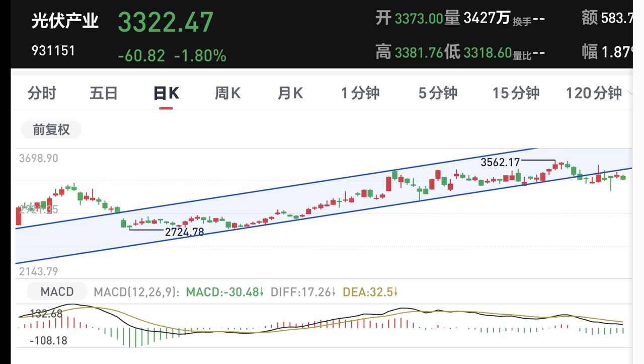Click the 2724.78 low price label
This screenshot has height=364, width=644.
[185, 232]
